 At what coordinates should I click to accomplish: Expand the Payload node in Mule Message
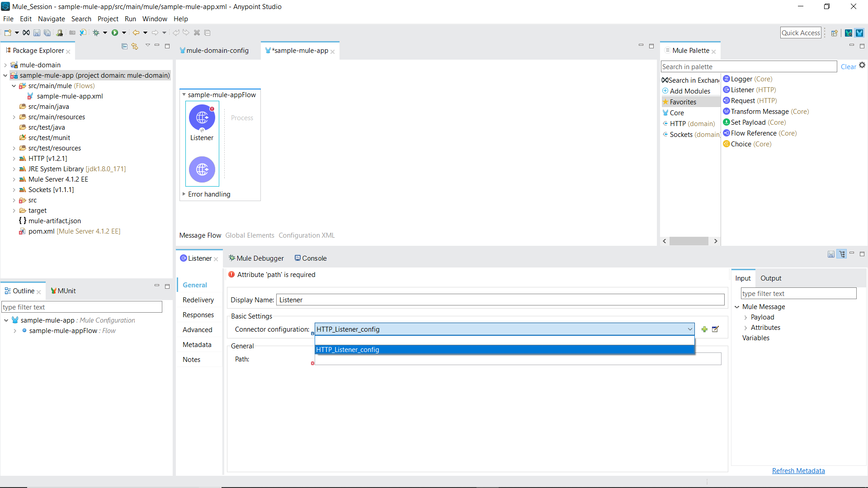745,317
